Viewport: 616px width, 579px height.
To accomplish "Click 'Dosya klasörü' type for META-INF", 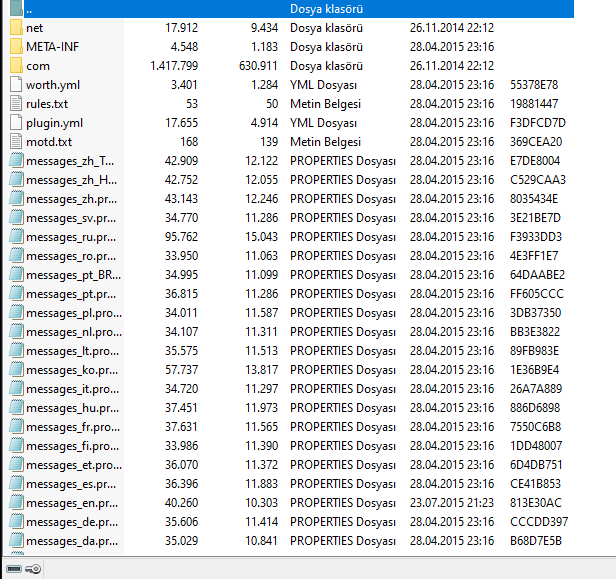I will (x=326, y=47).
